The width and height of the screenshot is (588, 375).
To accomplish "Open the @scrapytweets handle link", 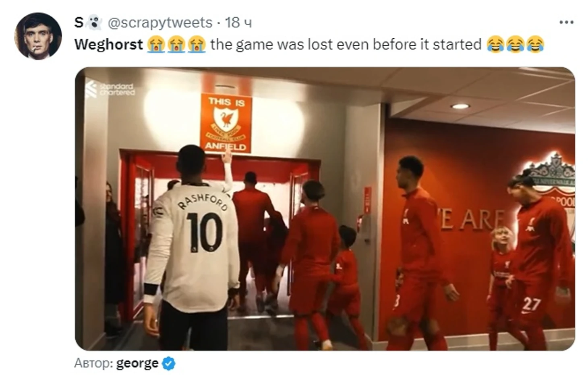I will click(x=160, y=23).
